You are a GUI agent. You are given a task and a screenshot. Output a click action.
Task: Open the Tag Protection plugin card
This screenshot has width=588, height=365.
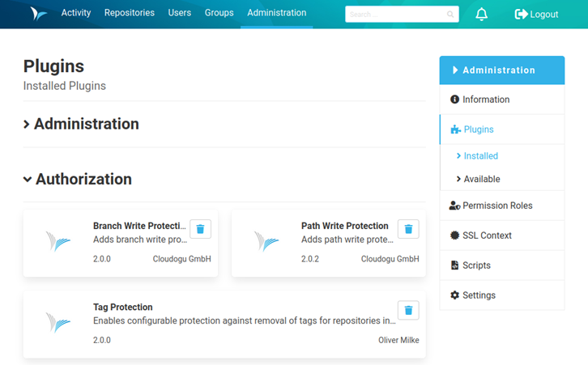pyautogui.click(x=224, y=325)
